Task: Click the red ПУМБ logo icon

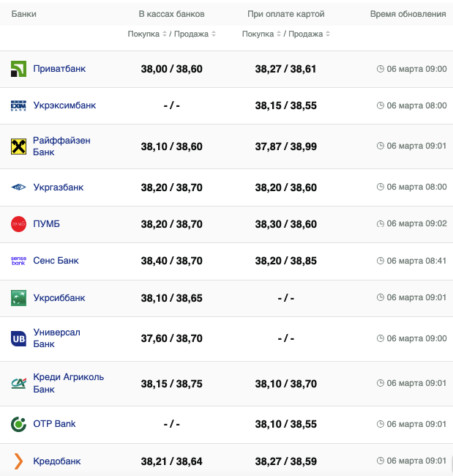Action: click(x=18, y=224)
